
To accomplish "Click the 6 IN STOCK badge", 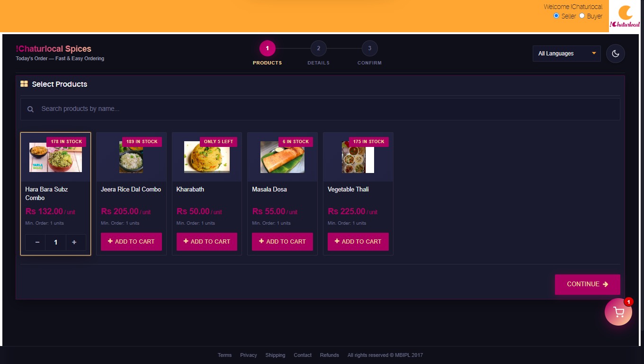I will (x=295, y=142).
